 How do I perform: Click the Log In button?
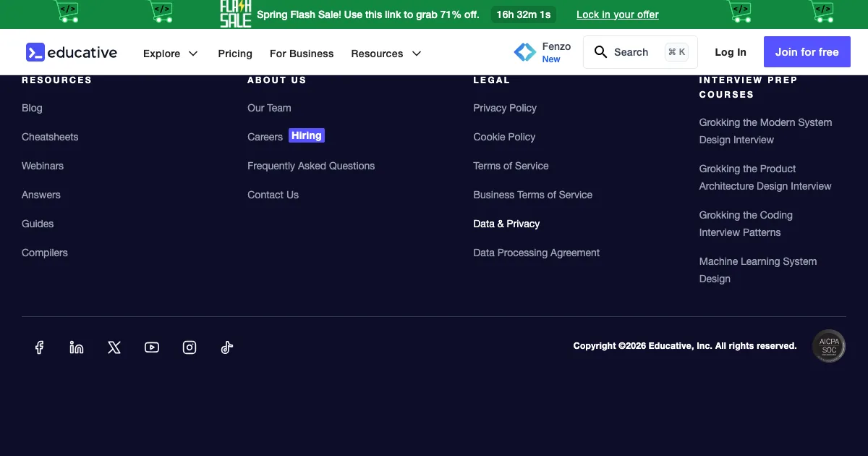tap(731, 52)
